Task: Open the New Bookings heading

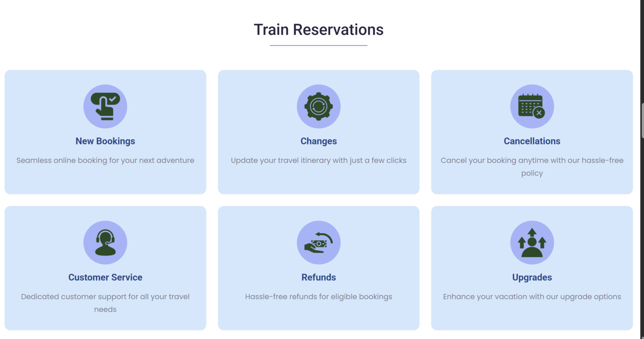Action: 105,141
